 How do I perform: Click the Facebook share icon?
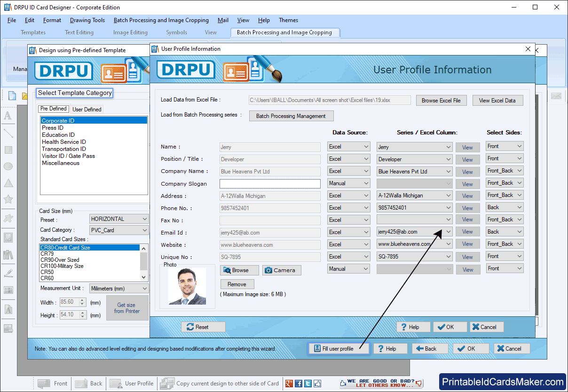coord(299,384)
